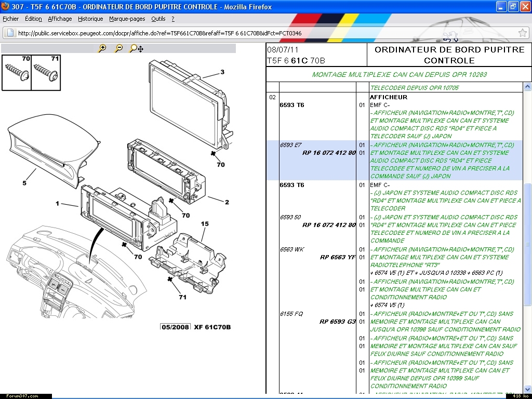Image resolution: width=532 pixels, height=399 pixels.
Task: Click the zoom-out magnifier above the diagram
Action: [x=118, y=48]
